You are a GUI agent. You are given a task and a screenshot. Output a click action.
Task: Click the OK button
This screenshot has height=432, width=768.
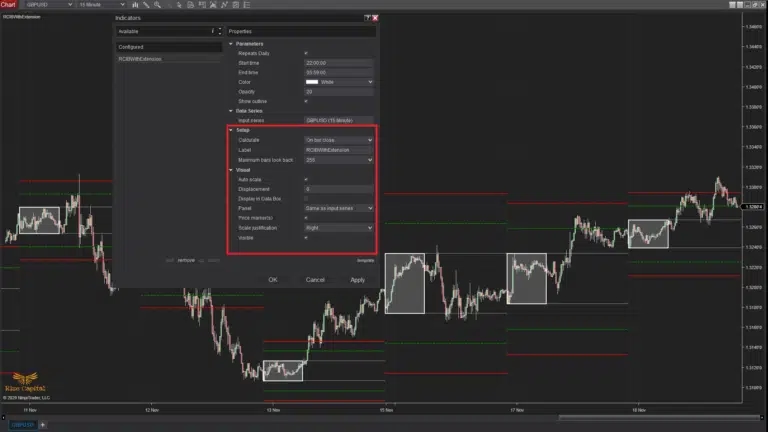(x=273, y=280)
